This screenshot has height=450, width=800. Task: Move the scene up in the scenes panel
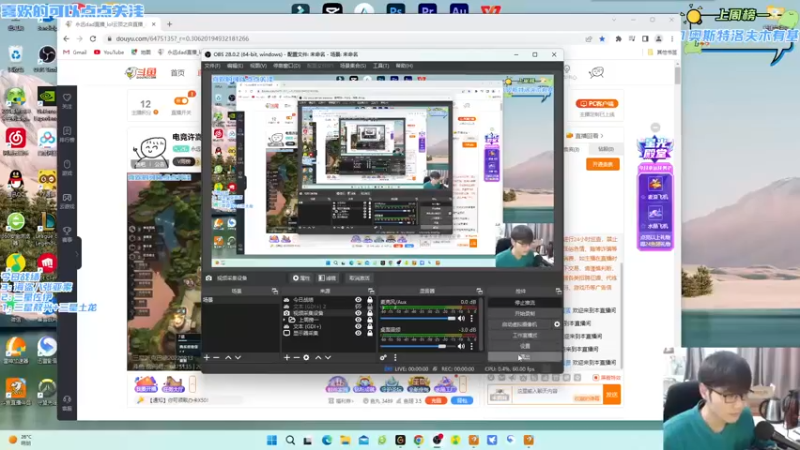click(228, 358)
